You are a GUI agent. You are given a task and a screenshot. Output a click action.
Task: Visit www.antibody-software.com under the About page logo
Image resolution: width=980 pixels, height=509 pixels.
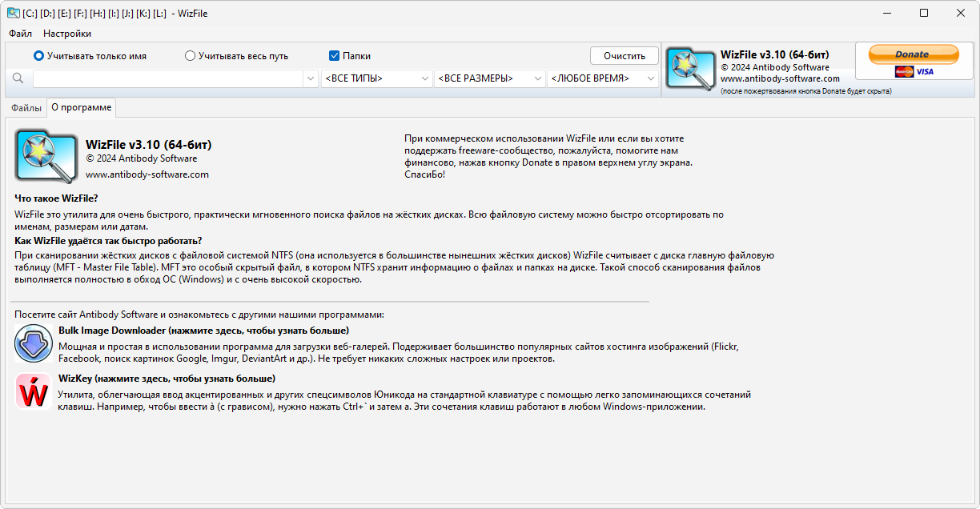tap(147, 174)
